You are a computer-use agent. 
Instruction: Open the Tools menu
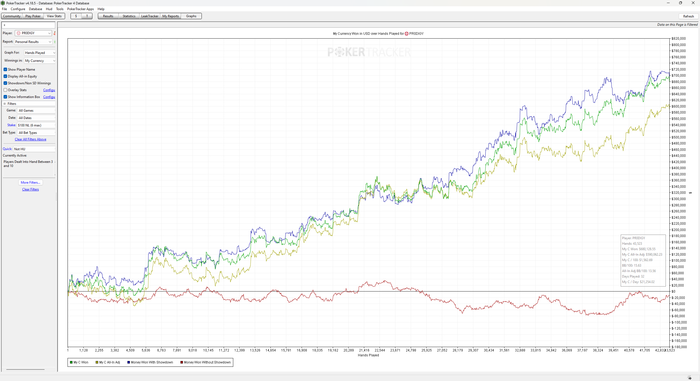click(59, 9)
